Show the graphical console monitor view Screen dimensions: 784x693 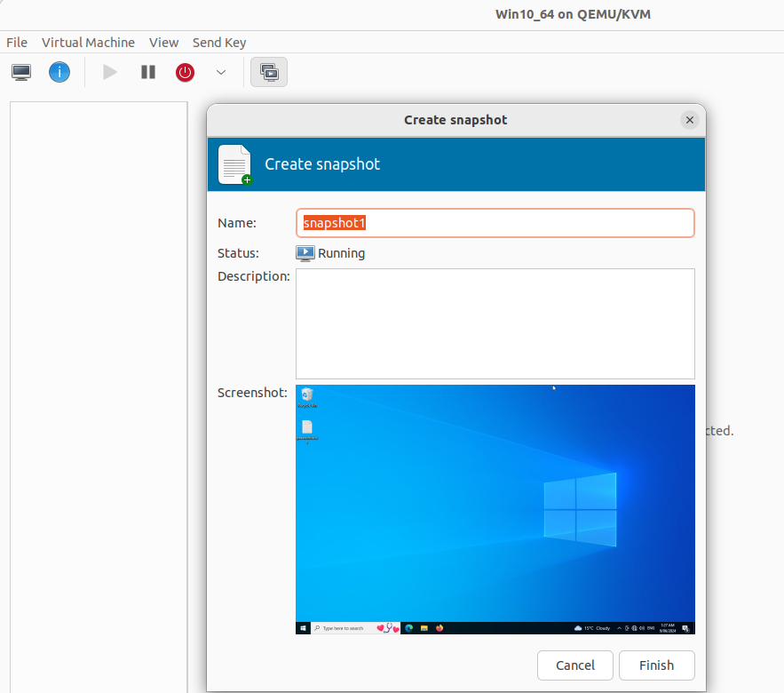21,73
